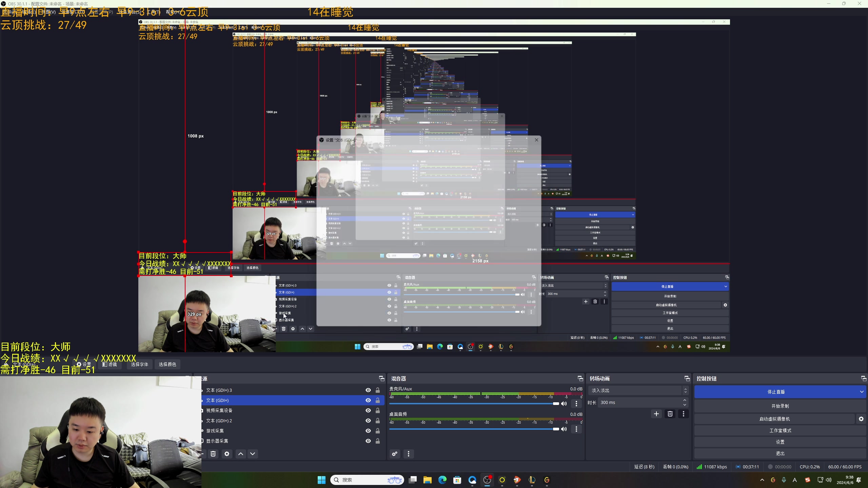This screenshot has width=868, height=488.
Task: Open 设置 in controls dock
Action: click(780, 442)
